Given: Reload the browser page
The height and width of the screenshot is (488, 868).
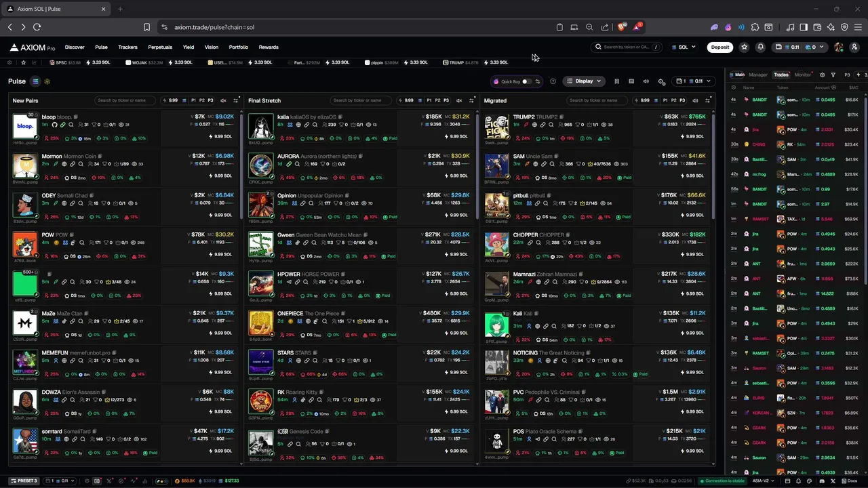Looking at the screenshot, I should (x=37, y=27).
